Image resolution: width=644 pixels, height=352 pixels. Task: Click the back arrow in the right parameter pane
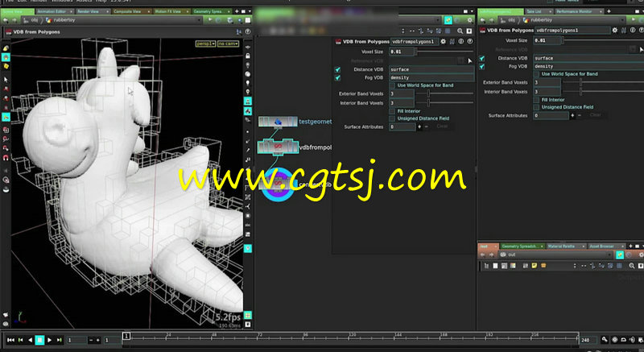click(484, 20)
